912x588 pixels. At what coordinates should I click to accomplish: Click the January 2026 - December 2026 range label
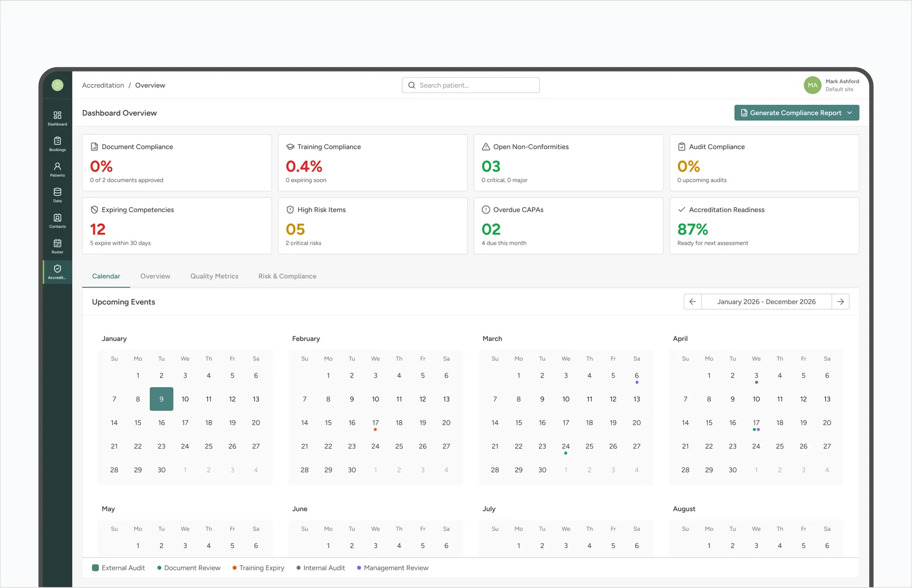click(x=766, y=302)
